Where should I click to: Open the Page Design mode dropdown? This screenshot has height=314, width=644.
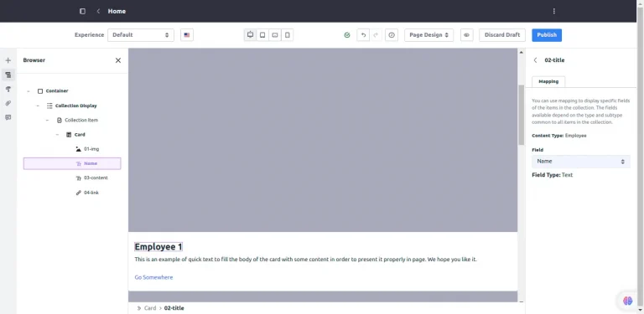[428, 35]
